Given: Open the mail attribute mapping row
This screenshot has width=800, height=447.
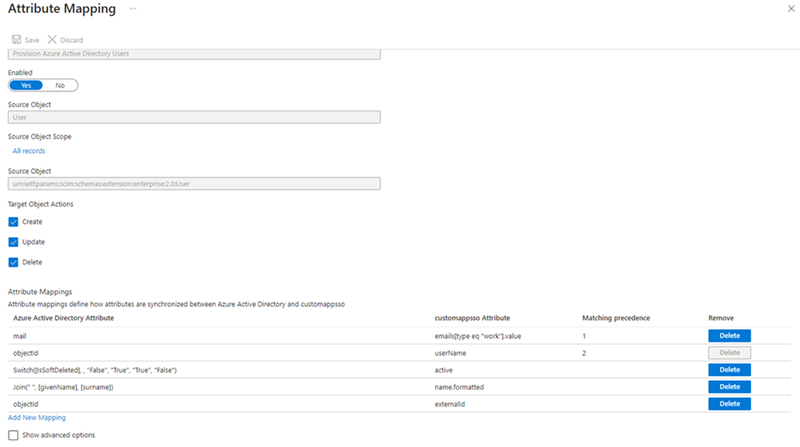Looking at the screenshot, I should (x=20, y=336).
